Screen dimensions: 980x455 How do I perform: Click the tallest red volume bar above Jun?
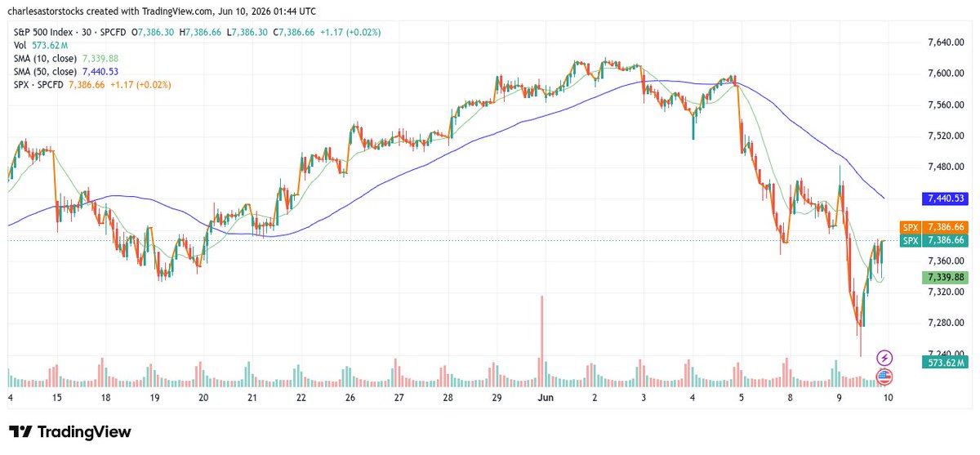tap(541, 341)
